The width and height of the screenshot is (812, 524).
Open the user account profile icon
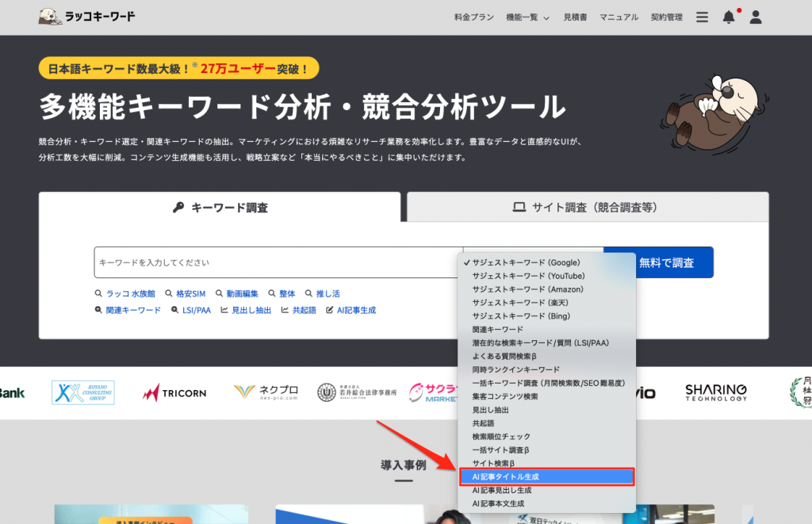755,17
